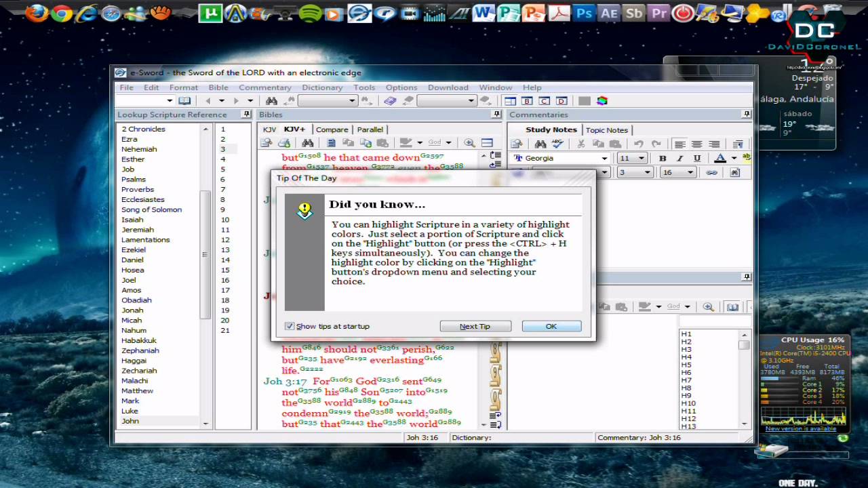Open Spotify from the top dock
The width and height of the screenshot is (868, 488).
click(311, 13)
